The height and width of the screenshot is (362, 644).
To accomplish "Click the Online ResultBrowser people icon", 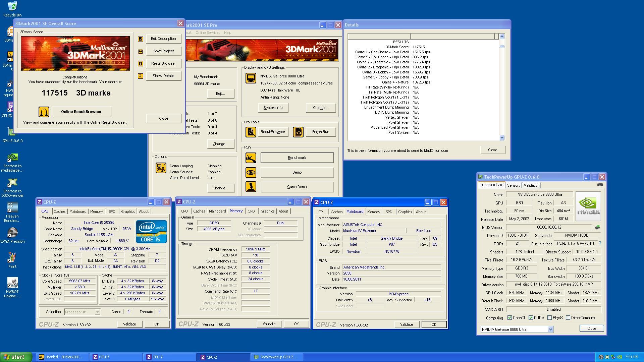I will click(x=44, y=112).
